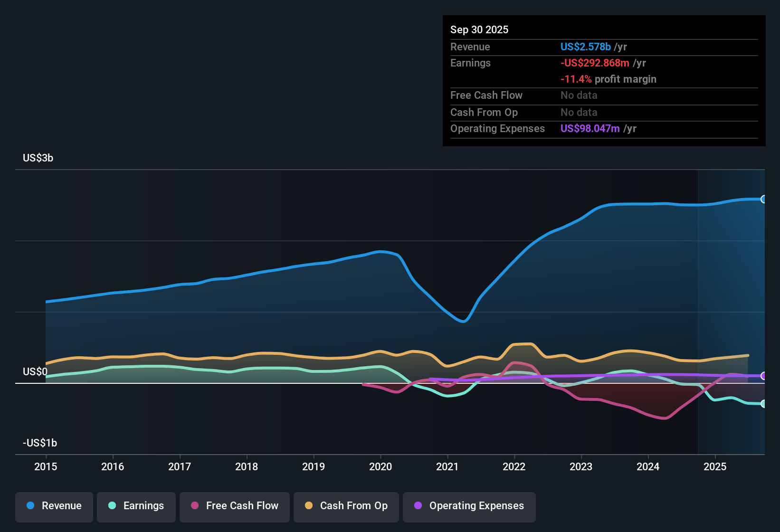This screenshot has width=780, height=532.
Task: Click the orange Cash From Op legend dot
Action: pos(309,506)
